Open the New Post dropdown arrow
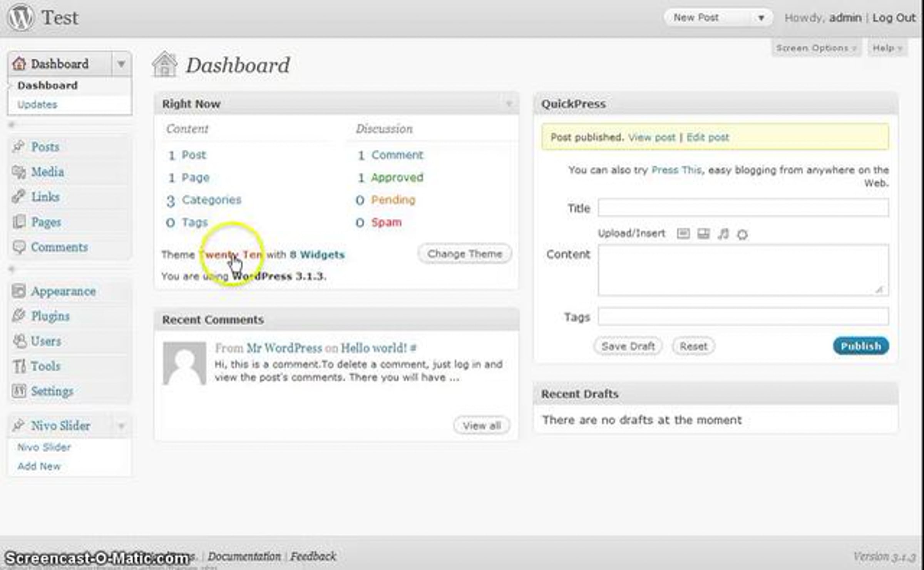 [761, 18]
